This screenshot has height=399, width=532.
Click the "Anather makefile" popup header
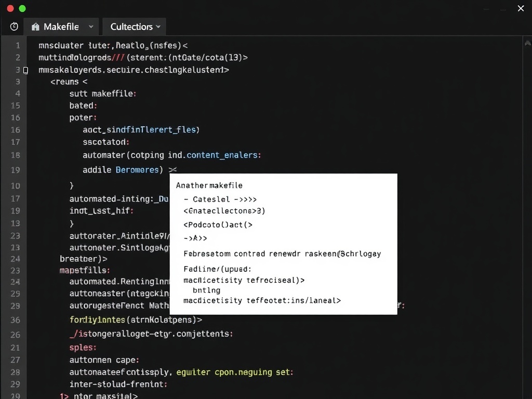[x=209, y=185]
